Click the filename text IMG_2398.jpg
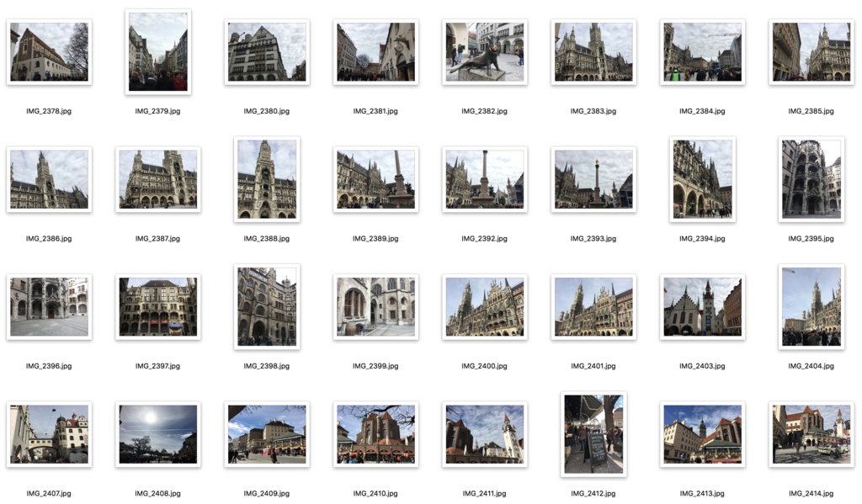The height and width of the screenshot is (504, 862). 267,366
